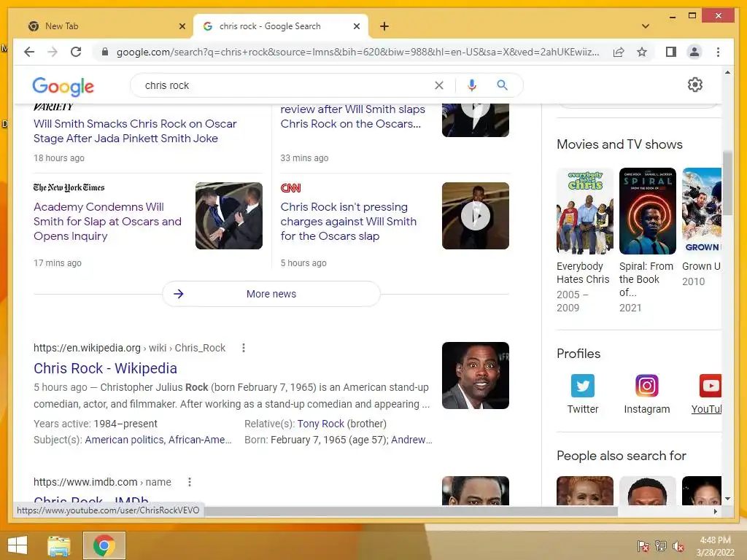747x560 pixels.
Task: Open American politics subject link
Action: 124,440
